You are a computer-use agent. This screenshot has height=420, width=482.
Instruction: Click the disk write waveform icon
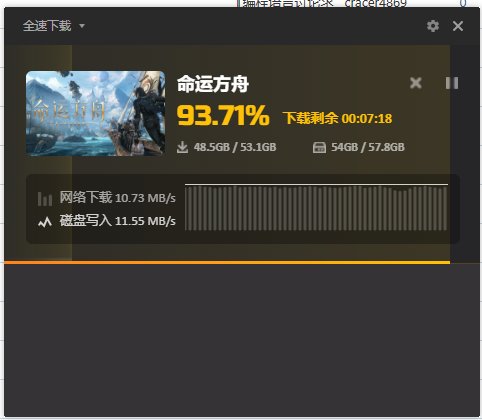45,222
